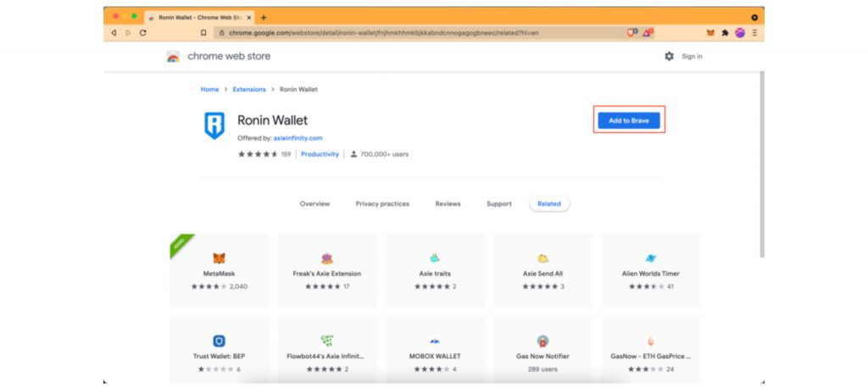868x388 pixels.
Task: Open the MetaMask related extension card
Action: (220, 270)
